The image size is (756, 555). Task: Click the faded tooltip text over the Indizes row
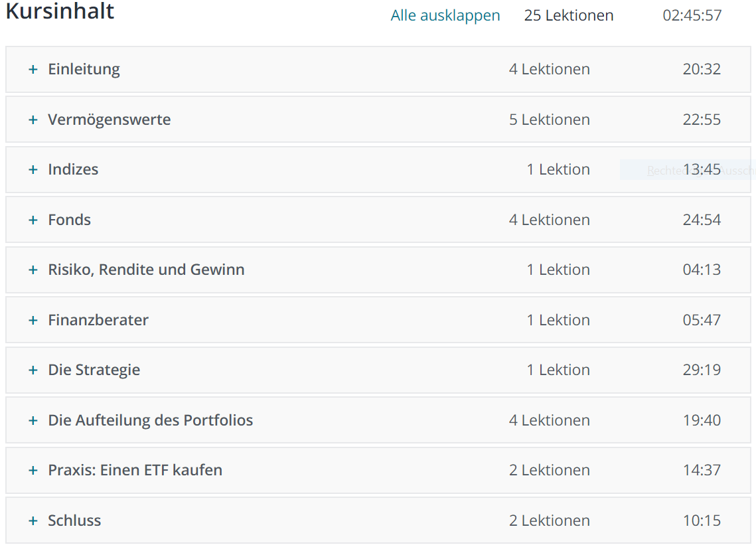[x=700, y=170]
